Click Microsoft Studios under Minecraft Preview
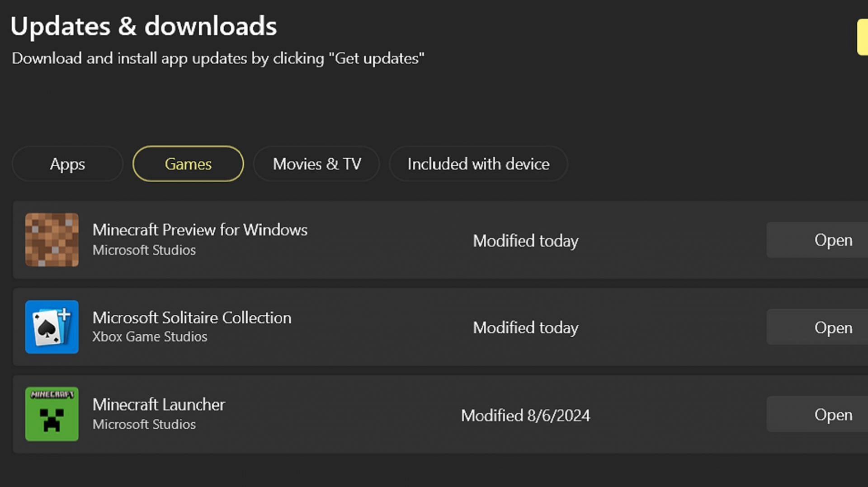Image resolution: width=868 pixels, height=487 pixels. click(144, 250)
